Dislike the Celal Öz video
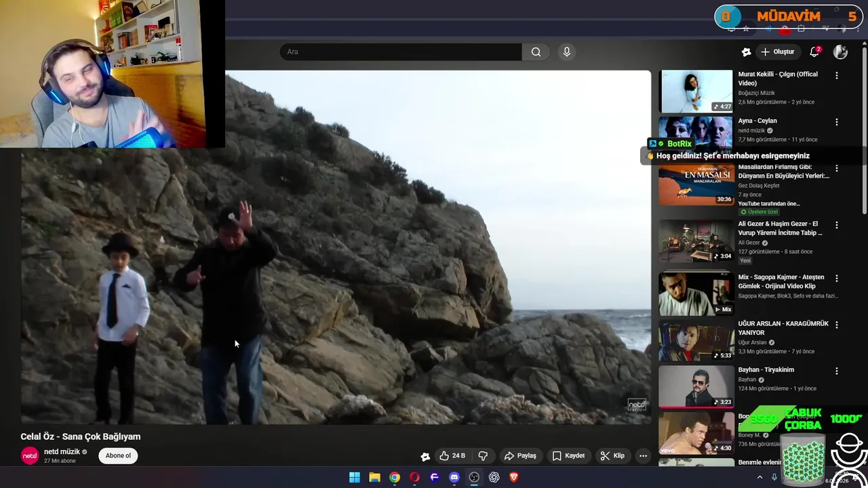Screen dimensions: 868x488 click(483, 456)
